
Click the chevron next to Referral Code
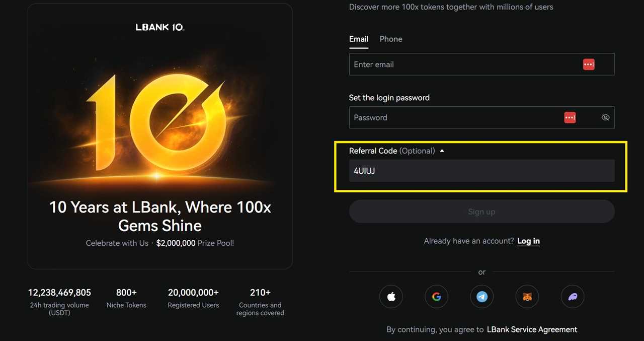click(442, 150)
